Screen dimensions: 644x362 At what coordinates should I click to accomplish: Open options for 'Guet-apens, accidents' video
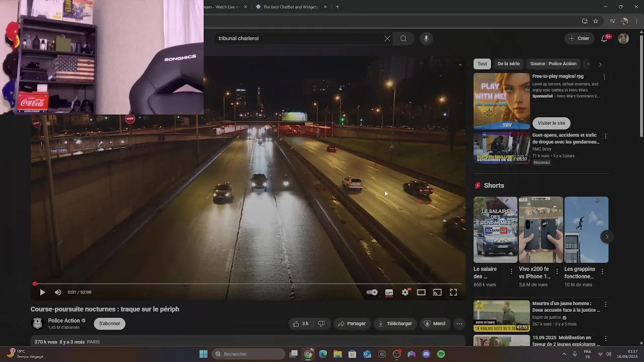pyautogui.click(x=606, y=136)
